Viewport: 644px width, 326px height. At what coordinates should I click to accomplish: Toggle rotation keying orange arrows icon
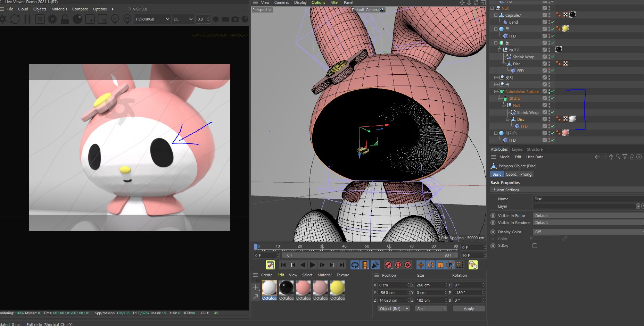[x=430, y=265]
